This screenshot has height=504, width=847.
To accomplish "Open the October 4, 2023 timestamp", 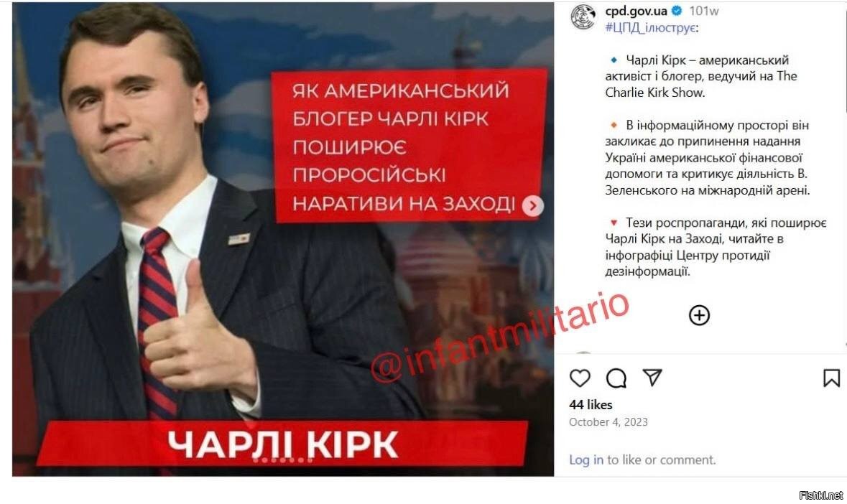I will click(608, 422).
